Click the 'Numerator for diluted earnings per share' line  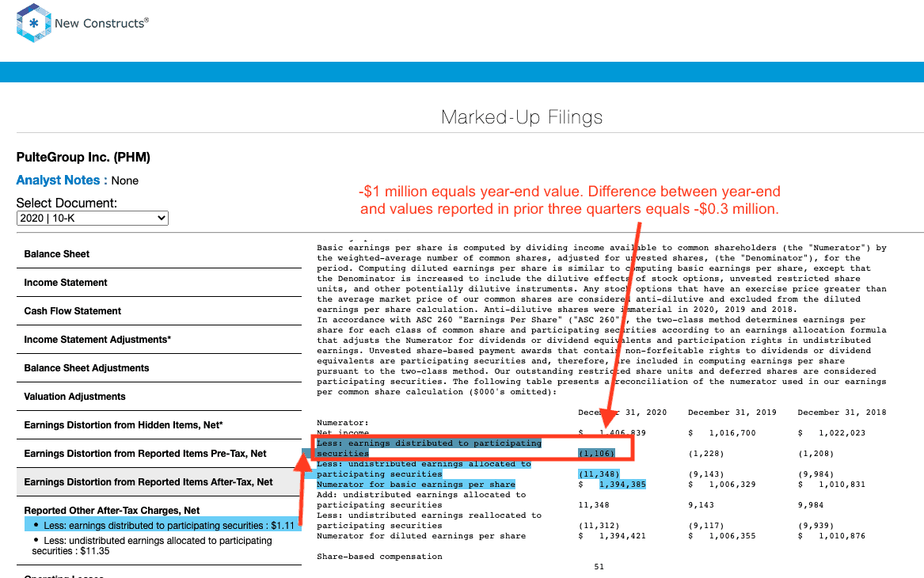(x=421, y=536)
